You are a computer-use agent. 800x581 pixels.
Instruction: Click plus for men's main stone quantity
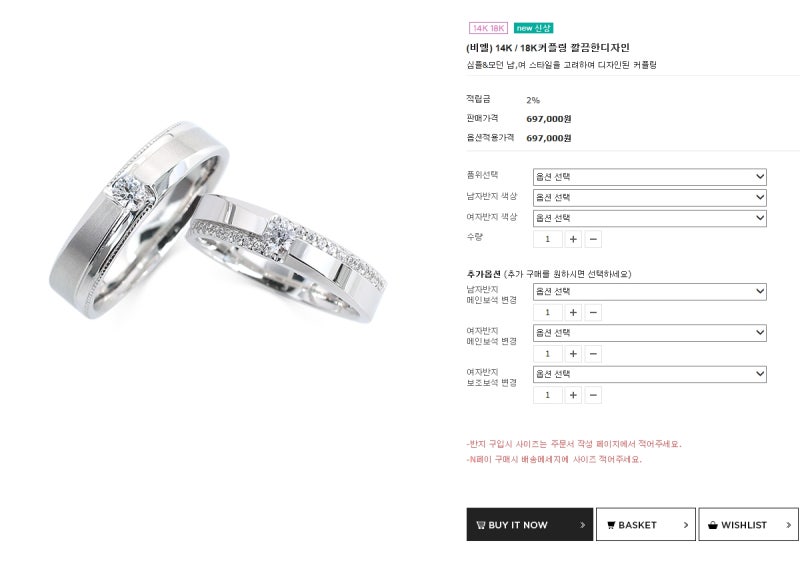573,313
